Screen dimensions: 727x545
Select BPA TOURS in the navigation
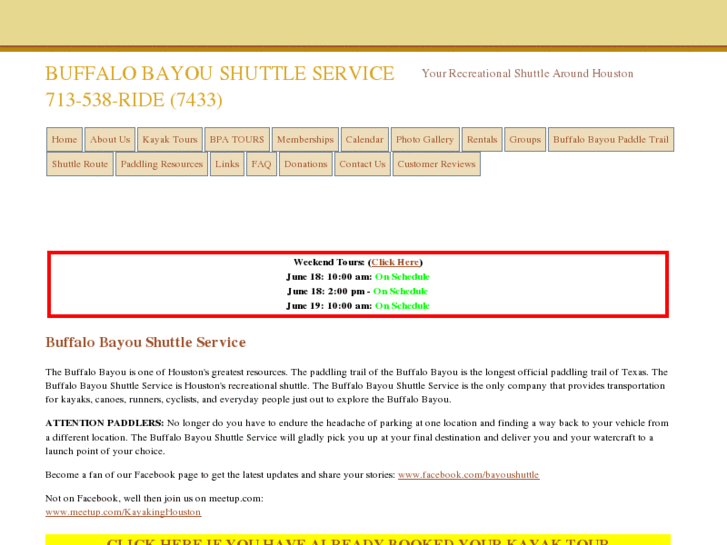tap(237, 140)
